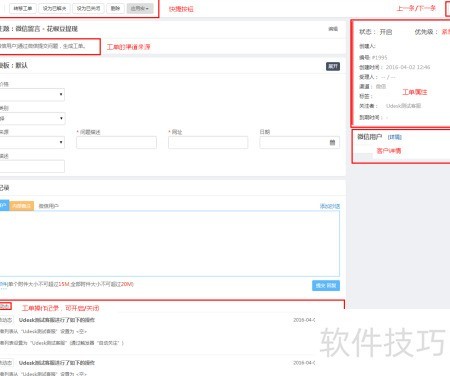Image resolution: width=450 pixels, height=376 pixels.
Task: Click the follower value Udesk测试客服
Action: pos(403,106)
